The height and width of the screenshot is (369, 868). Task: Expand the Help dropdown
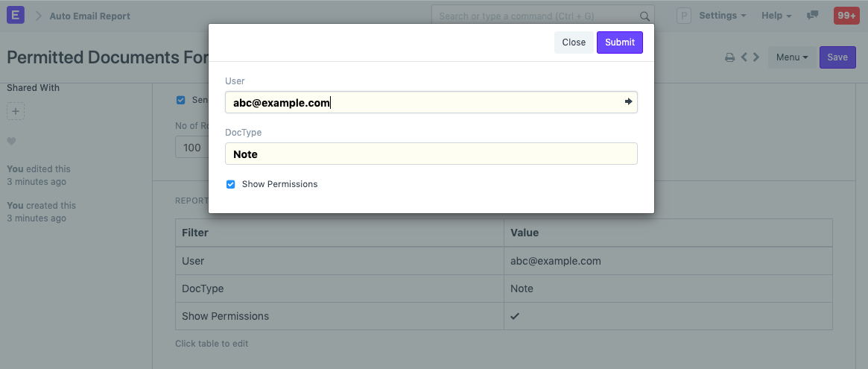[776, 16]
